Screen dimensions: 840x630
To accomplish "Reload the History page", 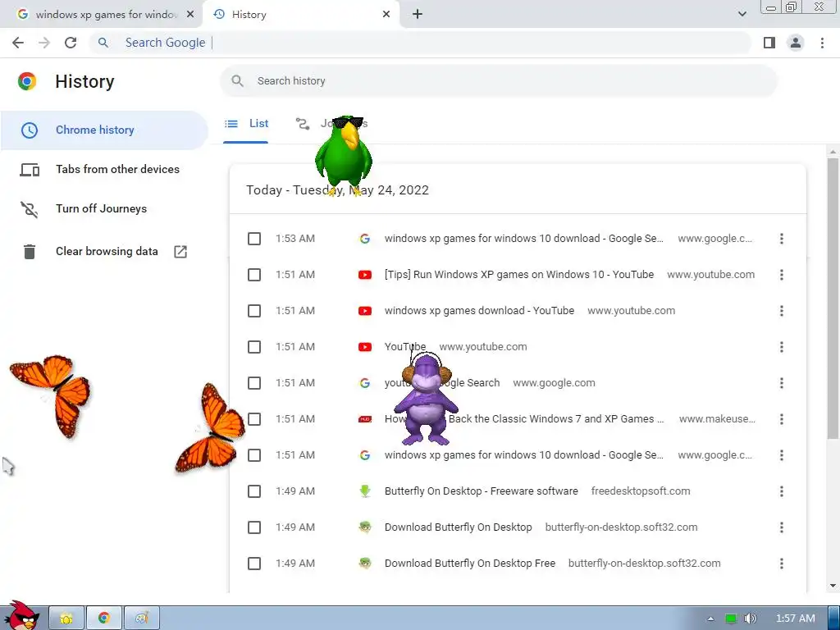I will click(71, 43).
